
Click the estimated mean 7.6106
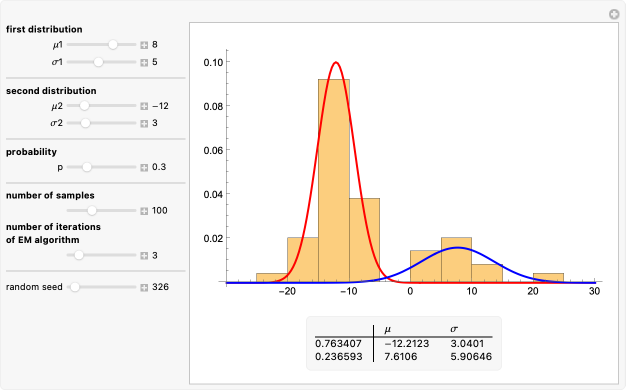[x=400, y=356]
